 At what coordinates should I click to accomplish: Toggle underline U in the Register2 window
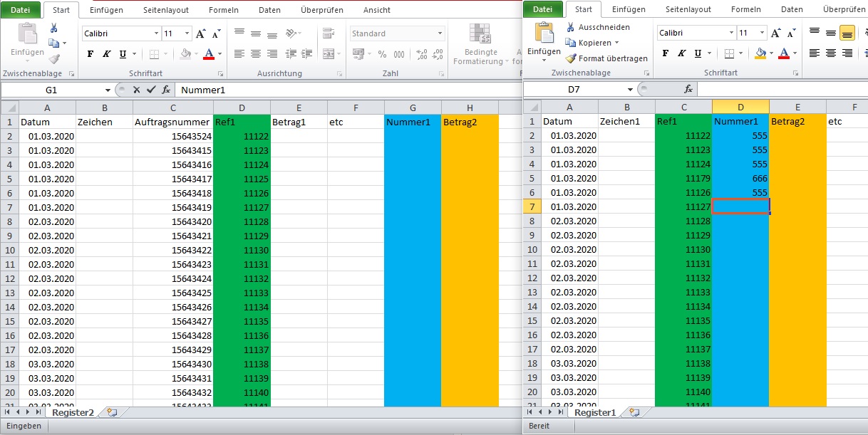123,54
